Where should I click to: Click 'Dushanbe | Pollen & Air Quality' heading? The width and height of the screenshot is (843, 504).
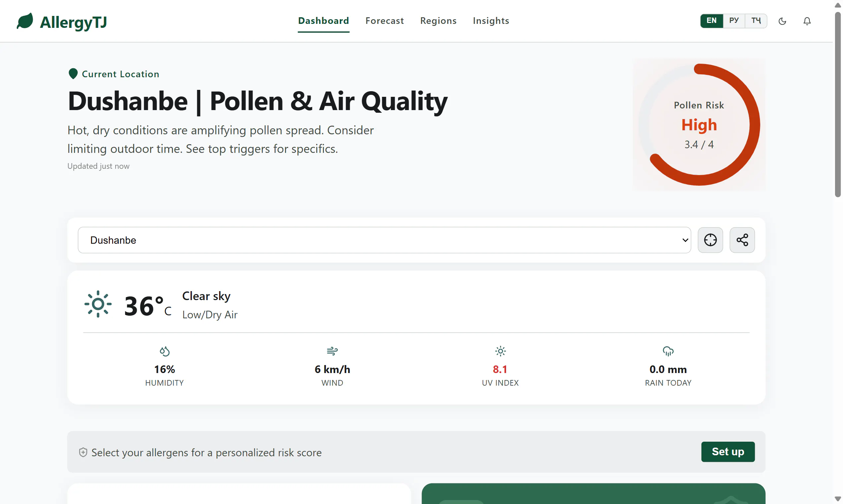257,101
